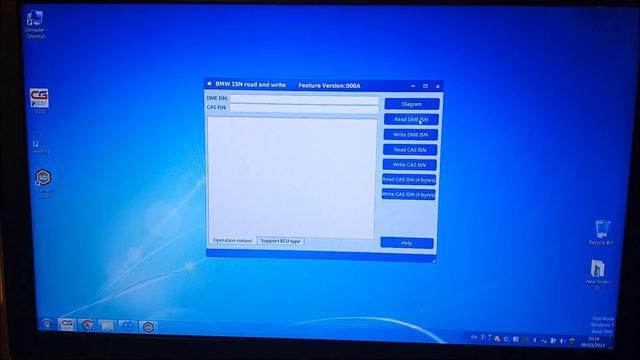640x360 pixels.
Task: Click Read CAS ISN button
Action: (x=410, y=150)
